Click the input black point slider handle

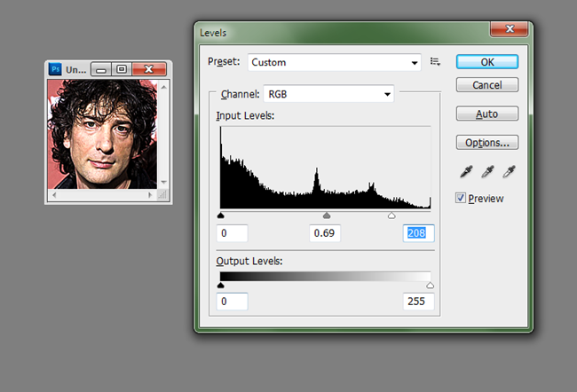pyautogui.click(x=220, y=216)
